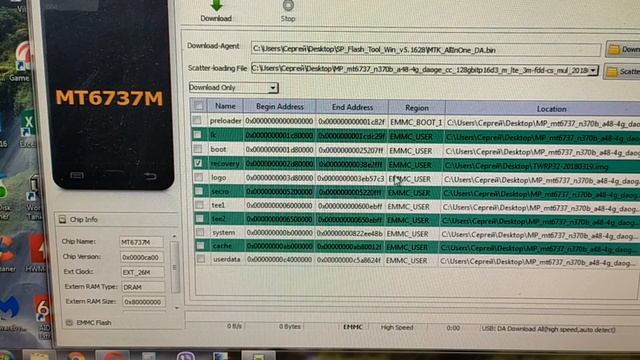640x360 pixels.
Task: Click the Chip Name field showing MT6737M
Action: (141, 242)
